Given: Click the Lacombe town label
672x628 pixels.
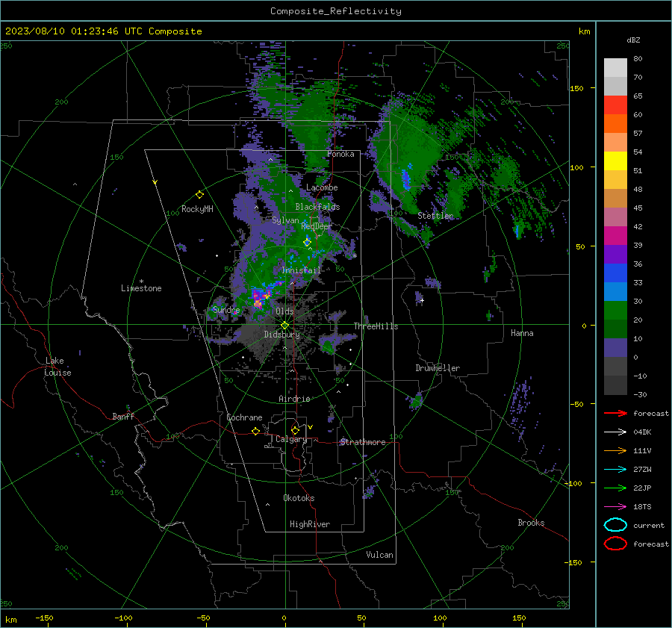Looking at the screenshot, I should (x=322, y=187).
